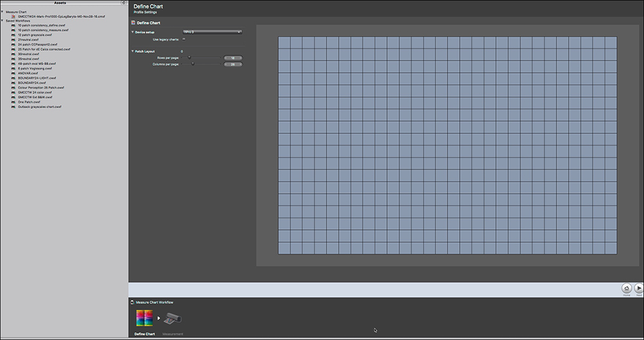Collapse the Device setup section

[131, 32]
